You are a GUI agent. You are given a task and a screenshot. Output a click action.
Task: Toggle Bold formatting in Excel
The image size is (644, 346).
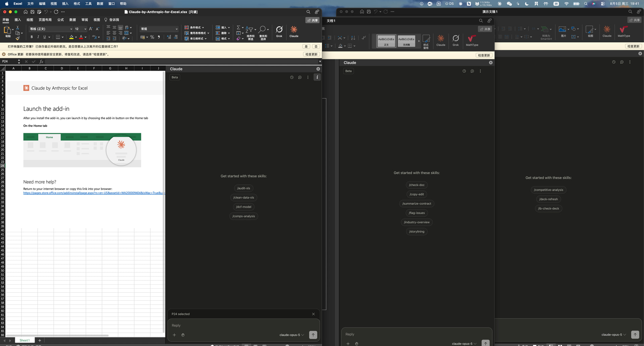(x=32, y=37)
